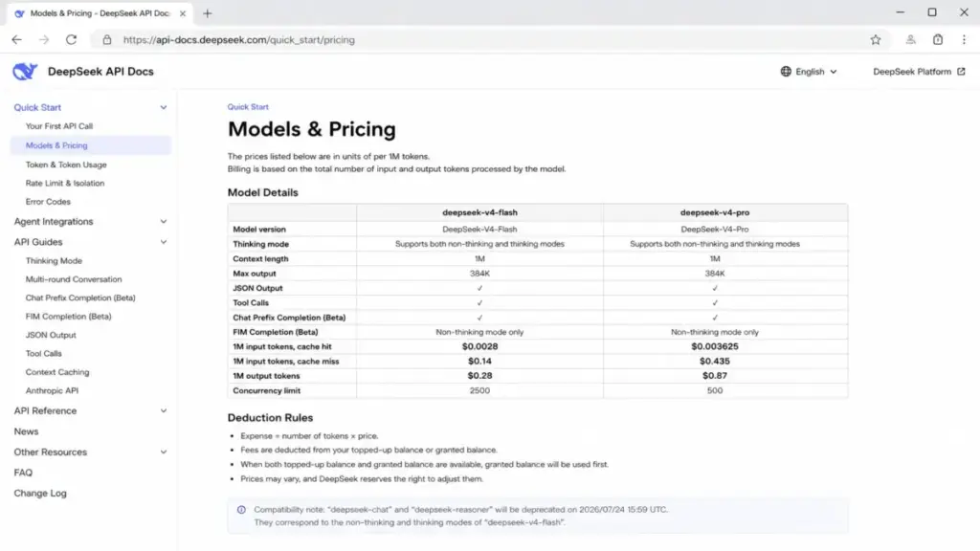Click the $0.28 output tokens price
The image size is (980, 551).
(x=479, y=375)
